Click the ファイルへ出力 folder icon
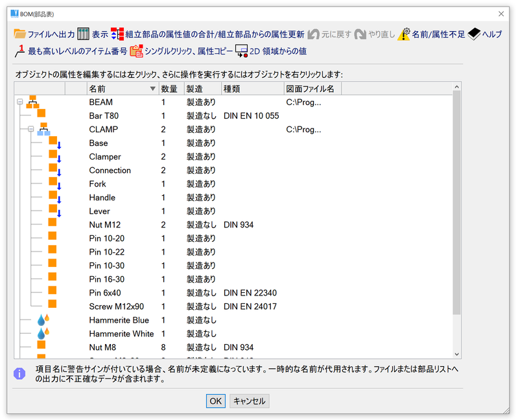The width and height of the screenshot is (516, 420). 20,34
